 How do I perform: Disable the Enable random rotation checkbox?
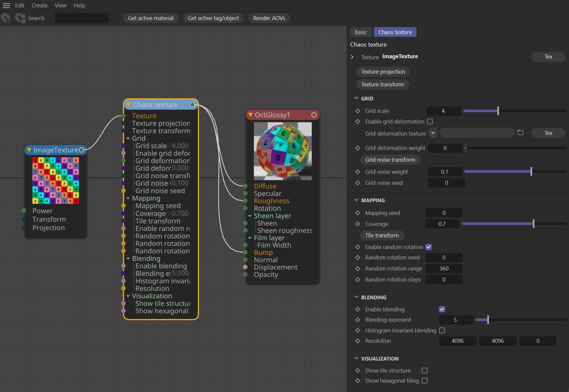tap(428, 247)
